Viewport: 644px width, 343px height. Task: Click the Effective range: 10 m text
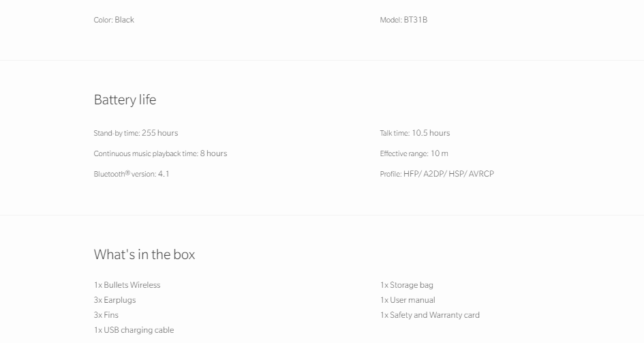click(414, 153)
